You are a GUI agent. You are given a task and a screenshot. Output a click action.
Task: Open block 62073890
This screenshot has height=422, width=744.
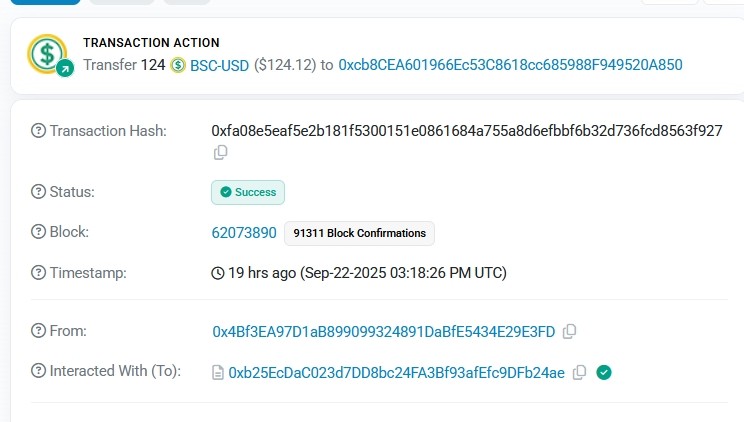pyautogui.click(x=244, y=233)
